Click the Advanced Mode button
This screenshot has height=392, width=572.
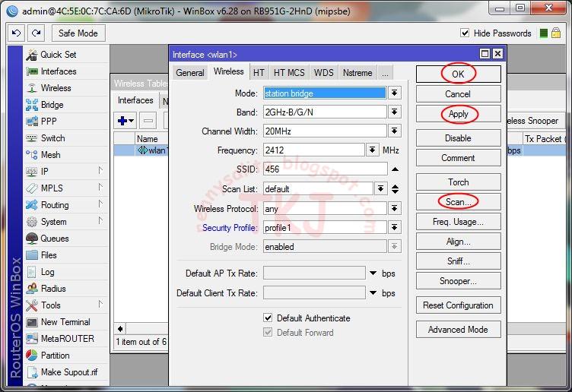[x=458, y=330]
